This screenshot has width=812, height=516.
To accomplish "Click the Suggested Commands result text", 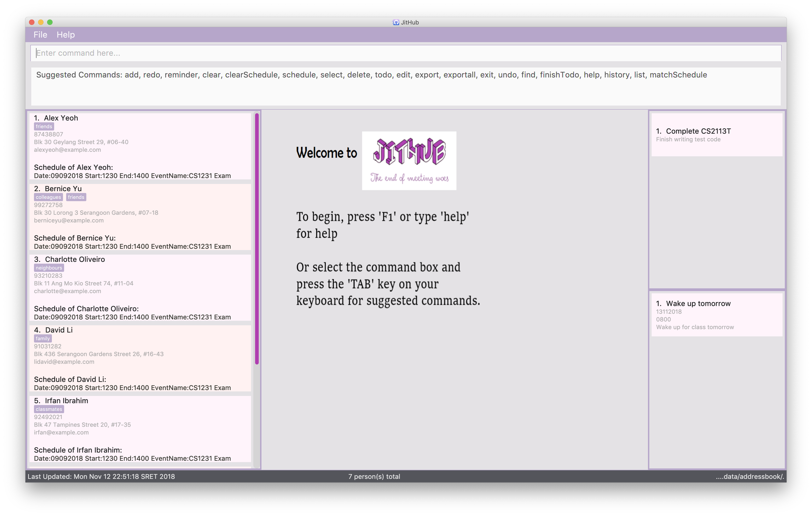I will click(371, 75).
